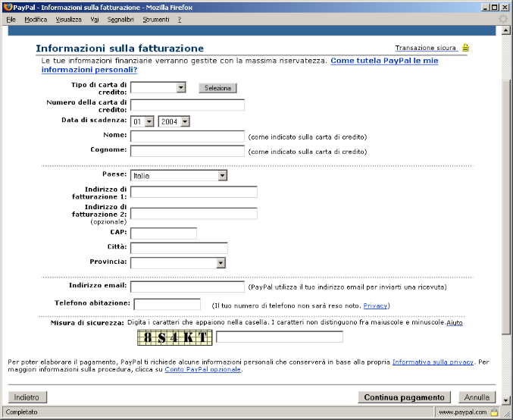Click the secure transaction padlock icon
Screen dimensions: 513x420
pyautogui.click(x=465, y=48)
